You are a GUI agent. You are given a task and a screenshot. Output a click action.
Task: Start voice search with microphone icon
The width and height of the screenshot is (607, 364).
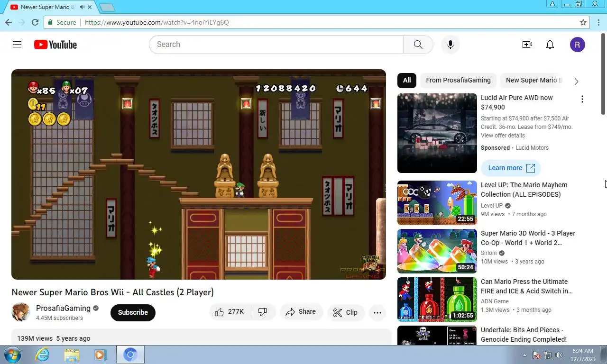(x=451, y=45)
